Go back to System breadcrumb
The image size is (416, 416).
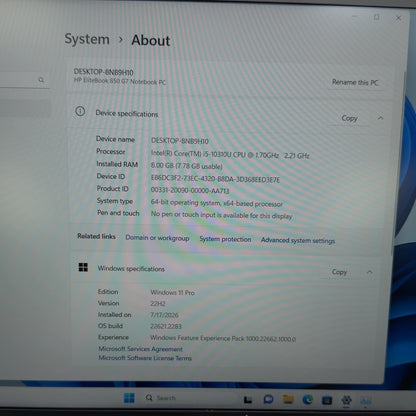pos(87,39)
